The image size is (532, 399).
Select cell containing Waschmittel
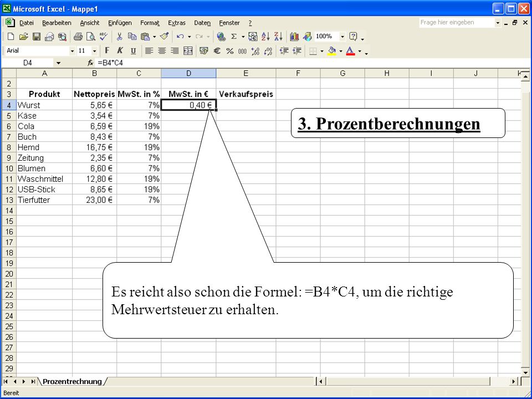coord(44,179)
